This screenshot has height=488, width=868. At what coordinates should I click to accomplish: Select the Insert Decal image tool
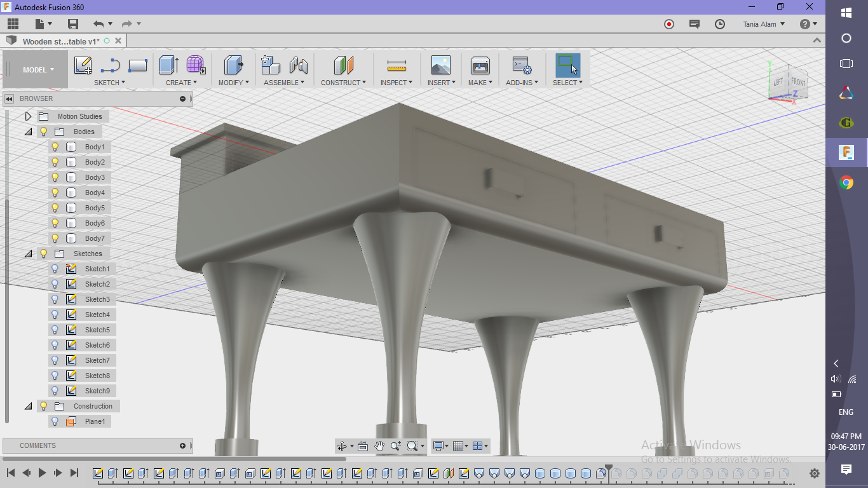click(x=440, y=65)
